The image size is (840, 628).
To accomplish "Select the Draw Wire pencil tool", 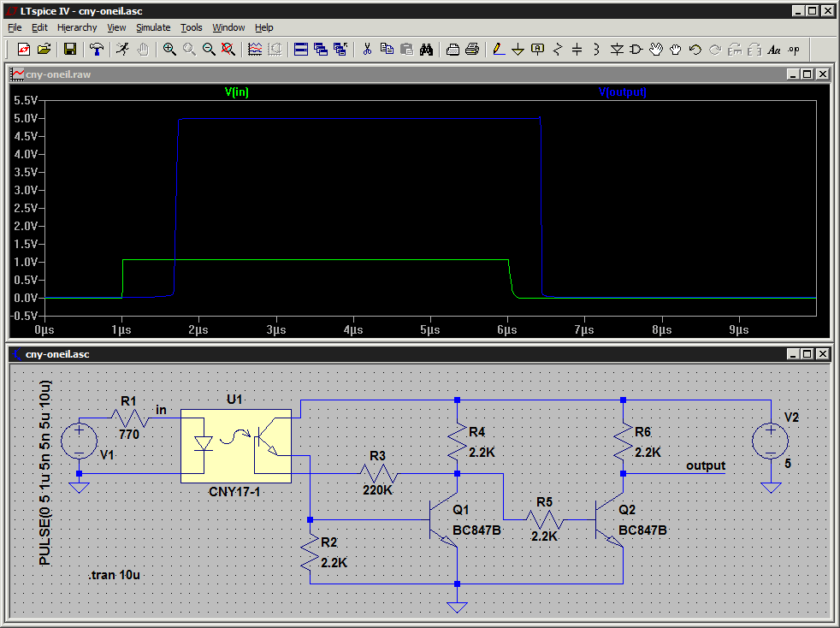I will pos(499,50).
